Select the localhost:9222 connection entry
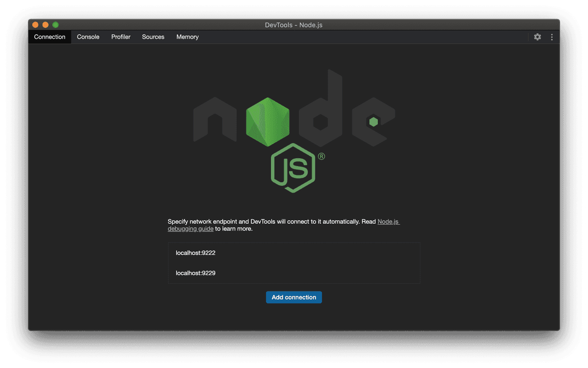Screen dimensions: 588x368 coord(196,253)
